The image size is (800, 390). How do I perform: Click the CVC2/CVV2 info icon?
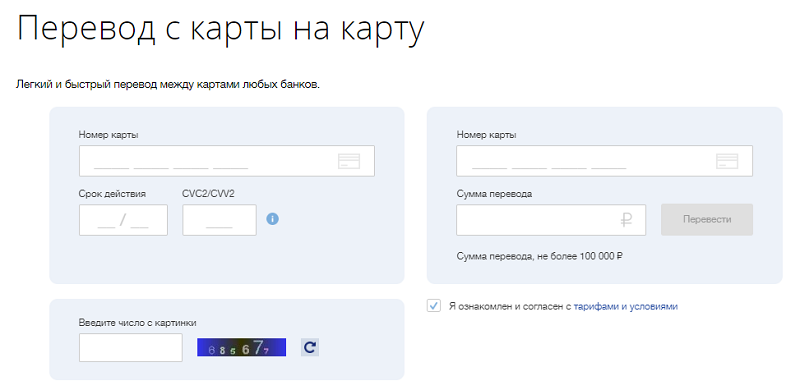pos(273,219)
